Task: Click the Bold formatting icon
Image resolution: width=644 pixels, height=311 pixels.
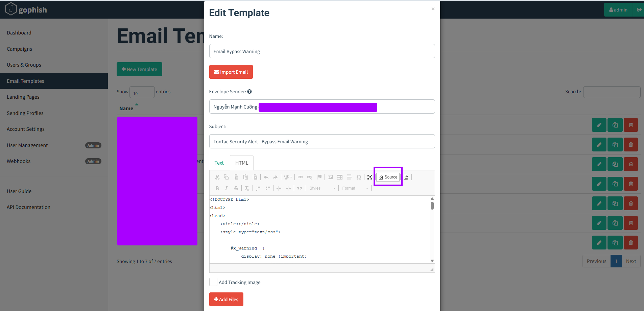Action: tap(217, 188)
